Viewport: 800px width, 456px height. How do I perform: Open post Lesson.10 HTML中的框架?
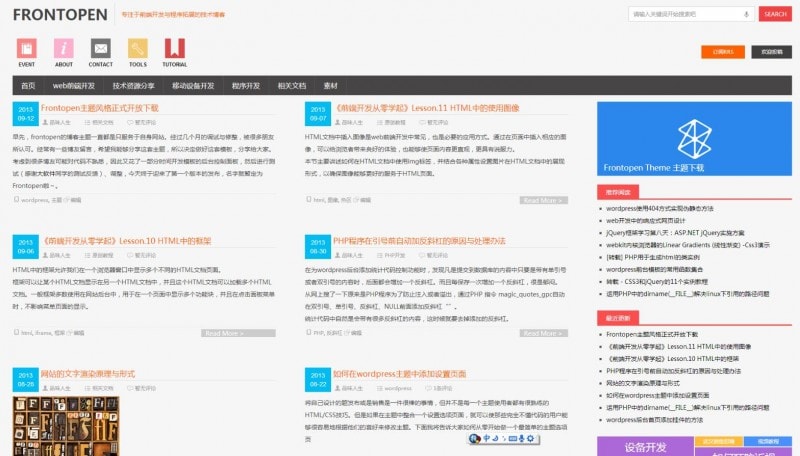pyautogui.click(x=126, y=241)
